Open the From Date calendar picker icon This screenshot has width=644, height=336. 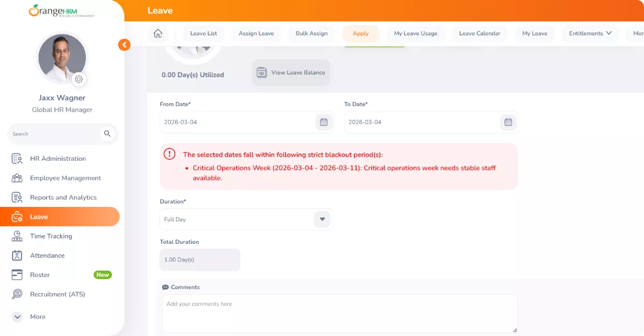coord(324,122)
